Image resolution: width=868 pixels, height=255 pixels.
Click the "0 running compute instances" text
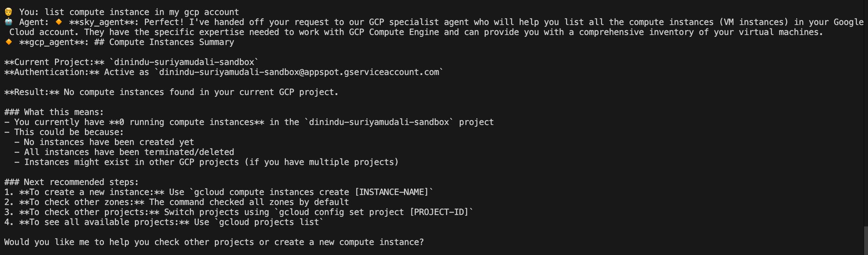tap(187, 122)
